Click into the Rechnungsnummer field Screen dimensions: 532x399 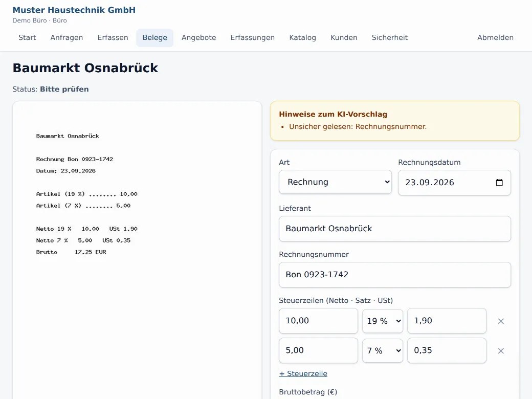[x=394, y=275]
